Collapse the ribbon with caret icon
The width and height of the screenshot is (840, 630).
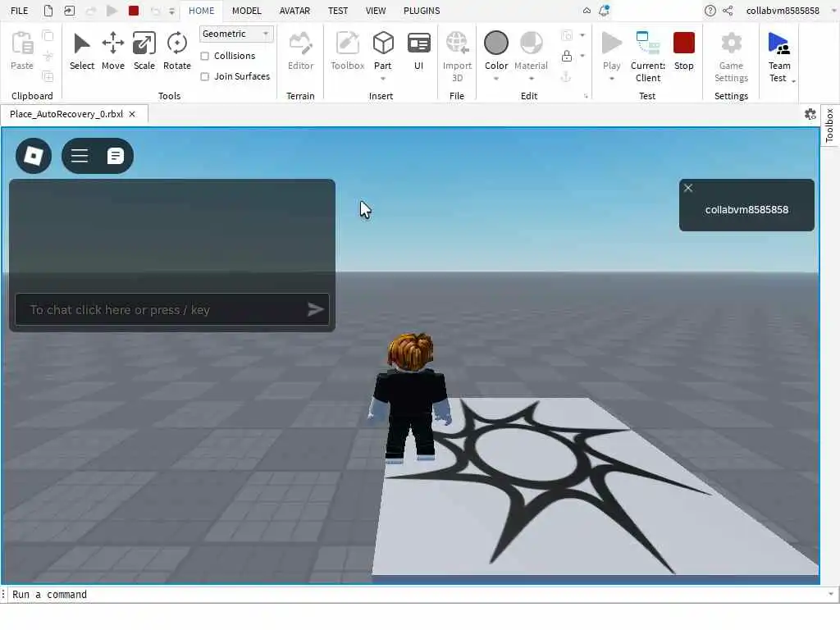coord(587,11)
